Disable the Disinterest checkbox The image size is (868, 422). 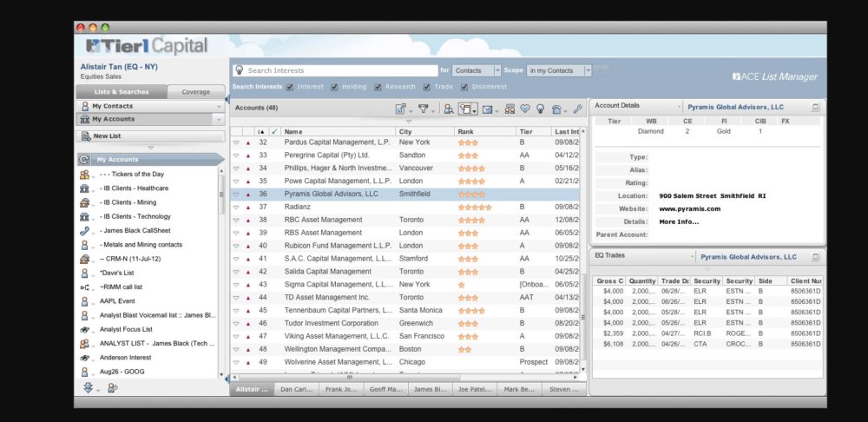tap(464, 87)
